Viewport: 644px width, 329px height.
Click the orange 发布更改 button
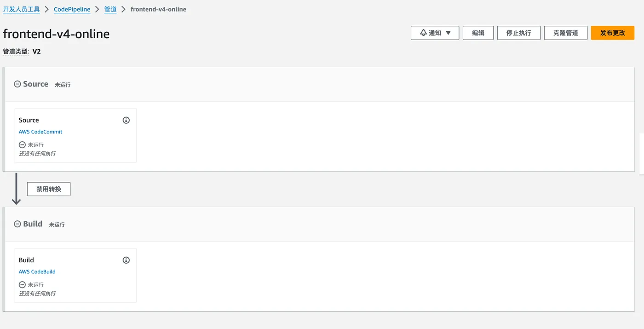[x=612, y=33]
